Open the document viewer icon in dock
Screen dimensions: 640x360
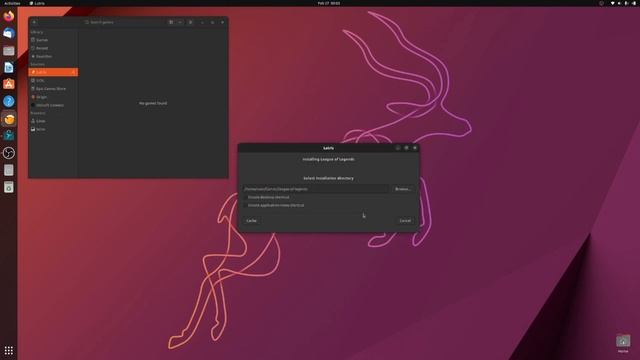(x=9, y=170)
